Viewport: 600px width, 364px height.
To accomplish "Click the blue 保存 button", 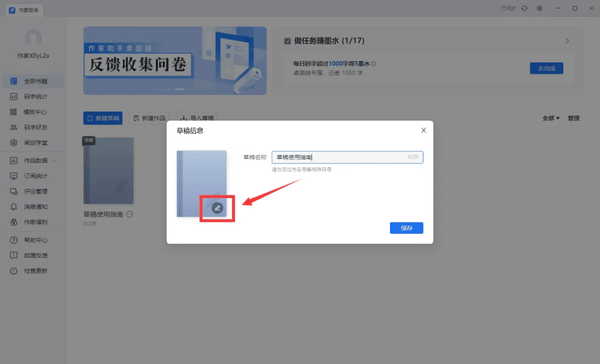I will tap(406, 228).
